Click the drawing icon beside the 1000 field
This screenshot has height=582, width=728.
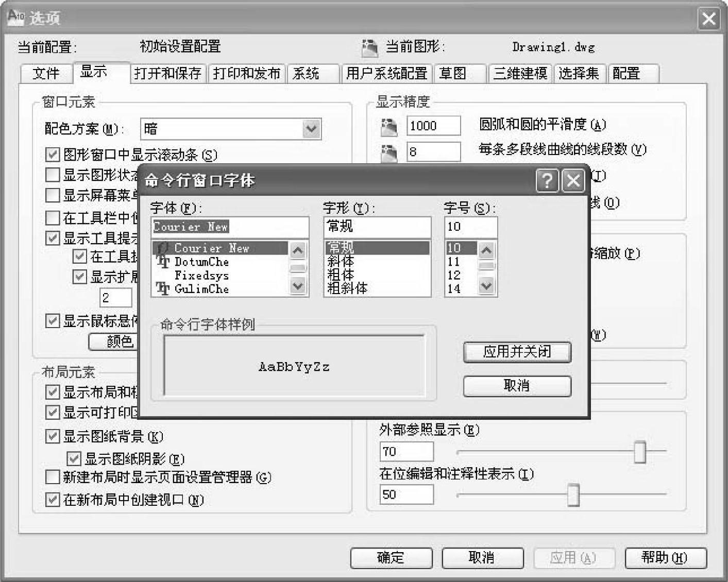(390, 126)
